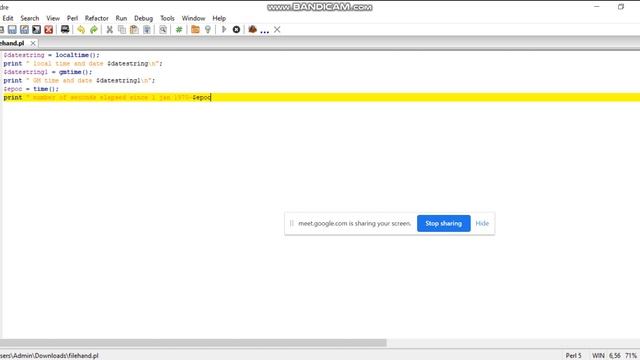Click the '6,56' cursor position indicator
Viewport: 640px width, 360px height.
coord(615,356)
